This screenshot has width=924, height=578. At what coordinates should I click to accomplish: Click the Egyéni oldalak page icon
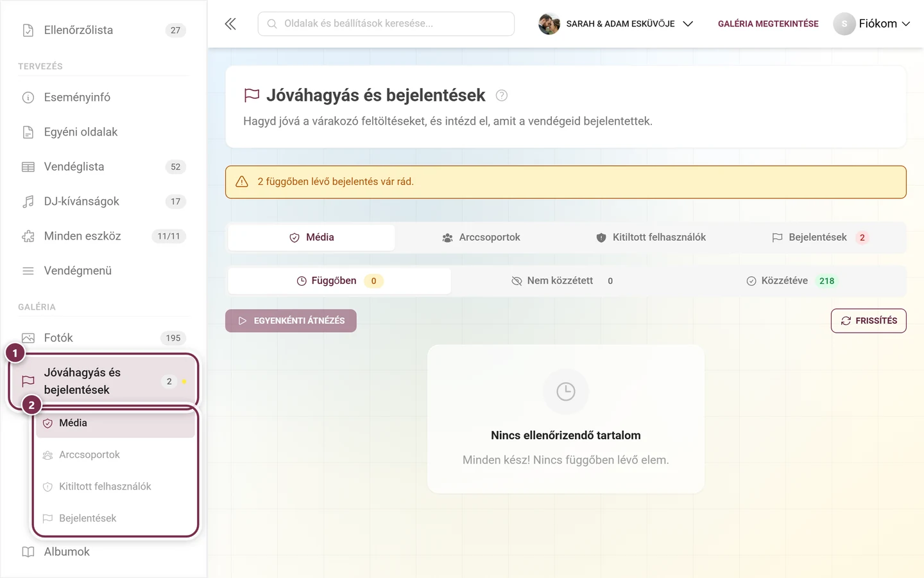click(x=28, y=132)
